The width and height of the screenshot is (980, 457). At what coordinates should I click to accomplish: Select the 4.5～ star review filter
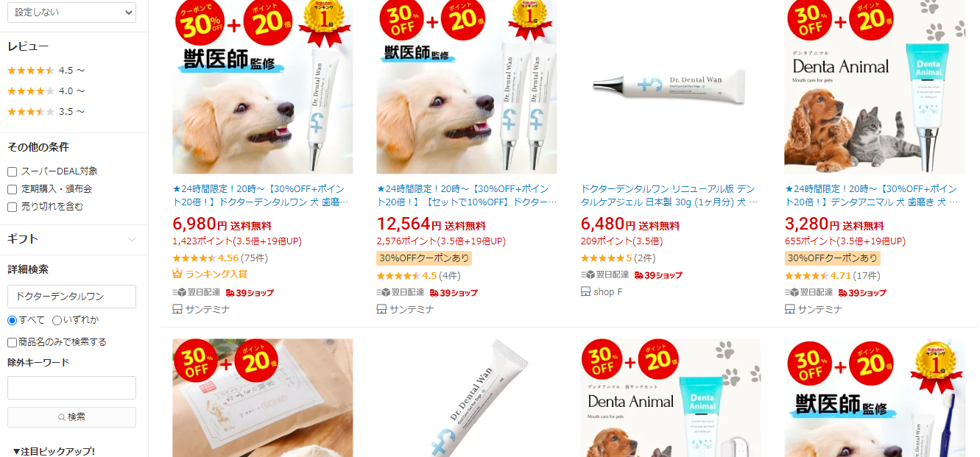point(46,71)
